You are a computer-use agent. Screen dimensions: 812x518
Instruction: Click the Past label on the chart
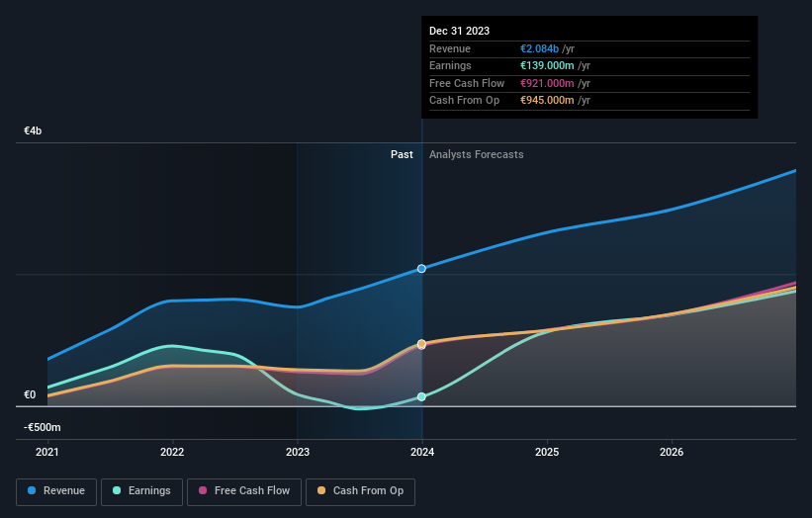click(x=402, y=155)
